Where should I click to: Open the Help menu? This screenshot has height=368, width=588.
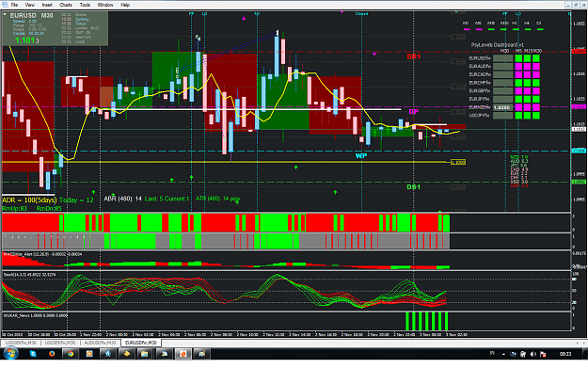tap(125, 5)
